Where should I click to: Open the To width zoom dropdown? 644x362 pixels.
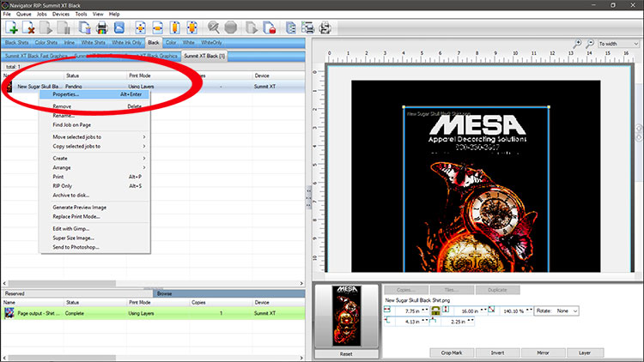tap(618, 44)
